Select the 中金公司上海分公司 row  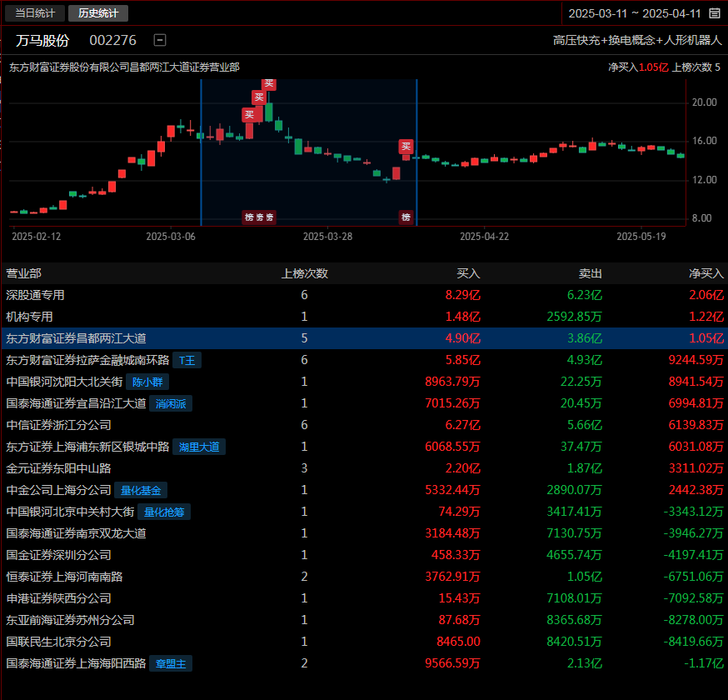[x=364, y=490]
